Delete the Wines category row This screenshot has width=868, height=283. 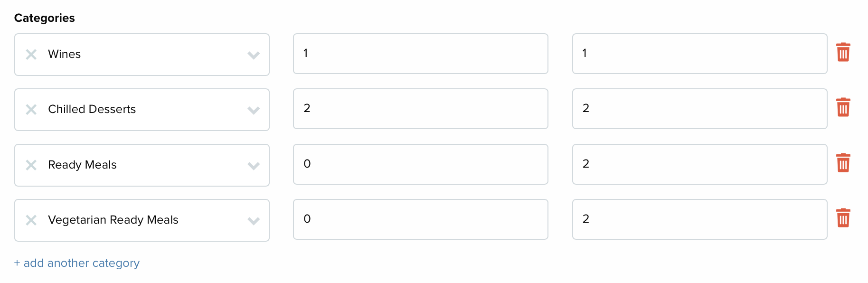point(843,52)
